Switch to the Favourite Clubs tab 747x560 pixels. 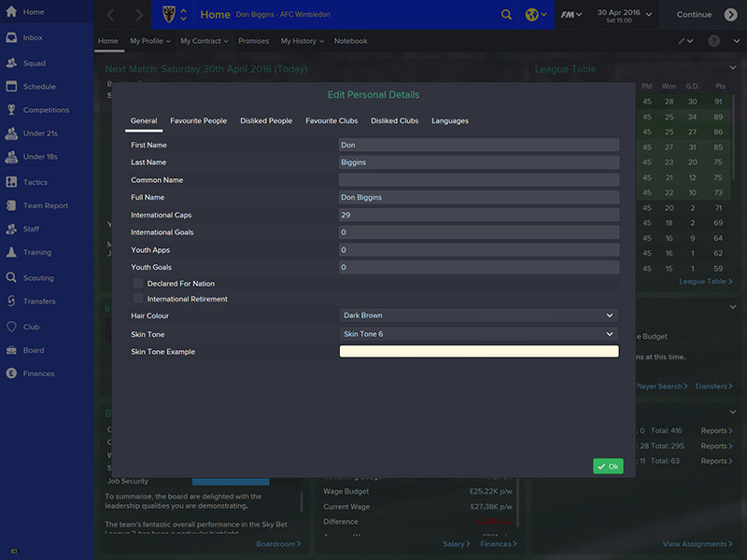pyautogui.click(x=331, y=121)
